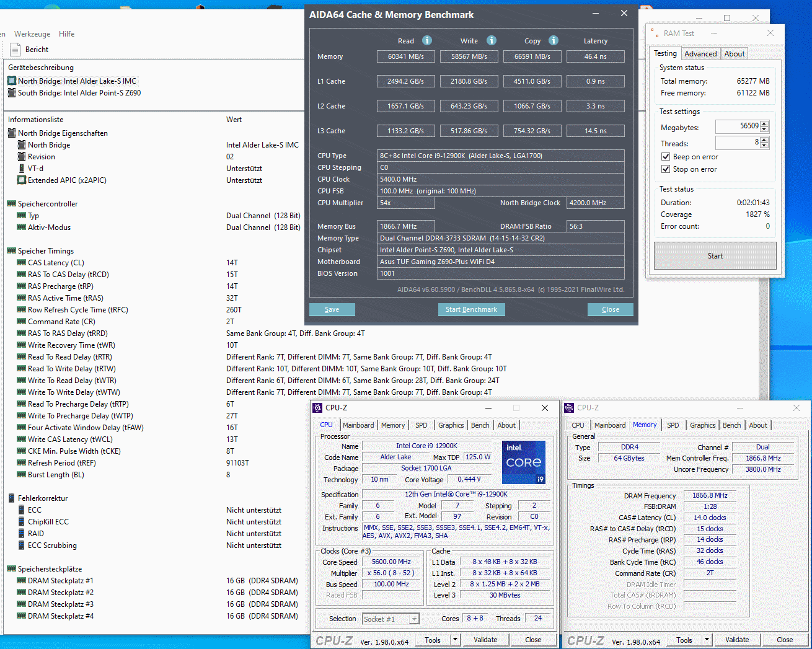Viewport: 812px width, 649px height.
Task: Click the Revision row icon under North Bridge
Action: (x=22, y=157)
